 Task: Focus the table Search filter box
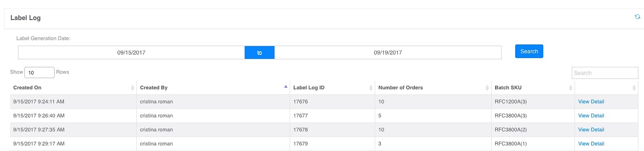click(605, 73)
